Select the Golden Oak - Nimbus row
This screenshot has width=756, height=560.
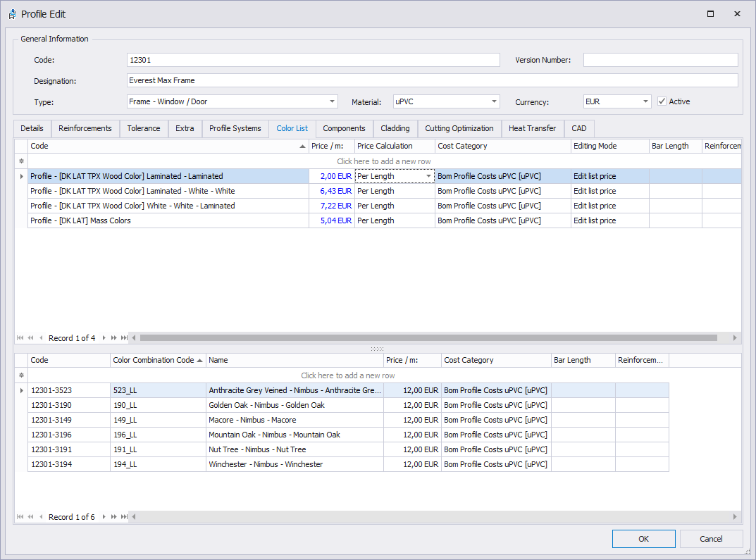[x=266, y=405]
